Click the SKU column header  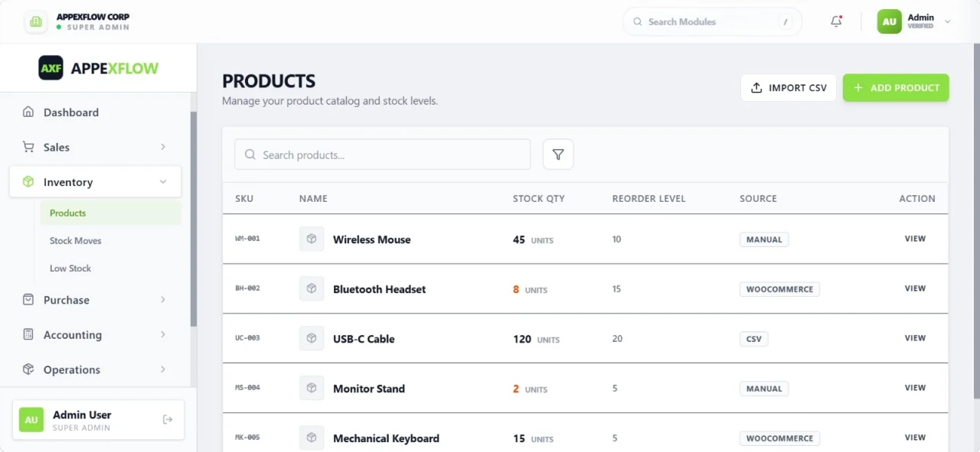click(x=244, y=198)
